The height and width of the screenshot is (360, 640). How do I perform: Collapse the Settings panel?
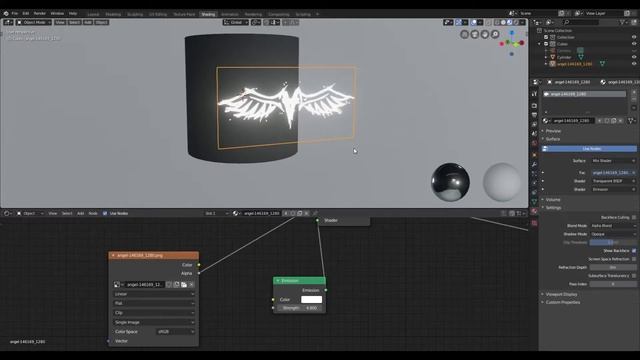(x=553, y=208)
